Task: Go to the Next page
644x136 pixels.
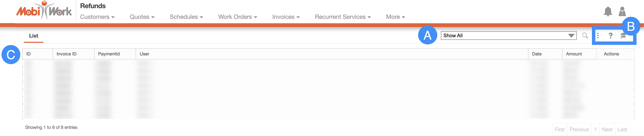Action: coord(607,130)
